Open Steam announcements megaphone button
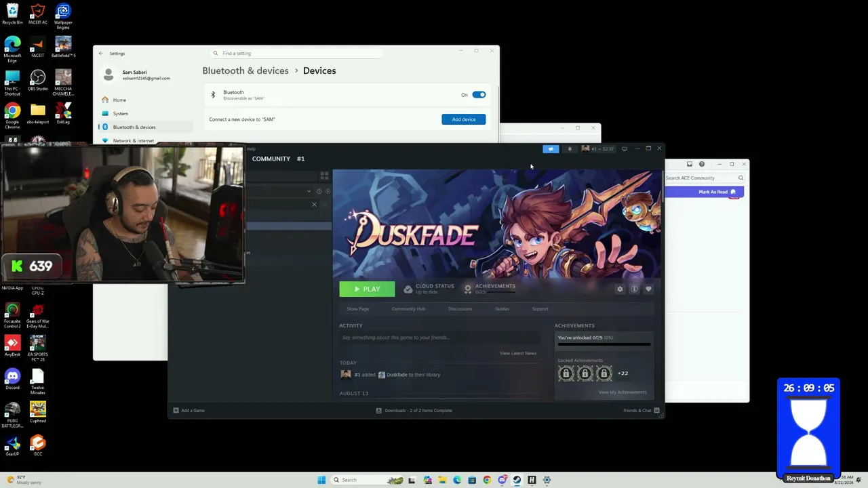Image resolution: width=868 pixels, height=488 pixels. (x=551, y=149)
